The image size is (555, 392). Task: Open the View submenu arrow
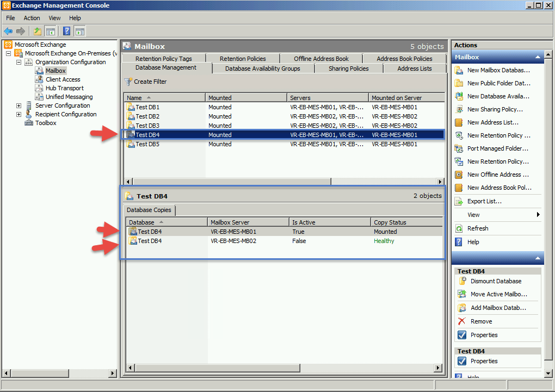coord(538,215)
